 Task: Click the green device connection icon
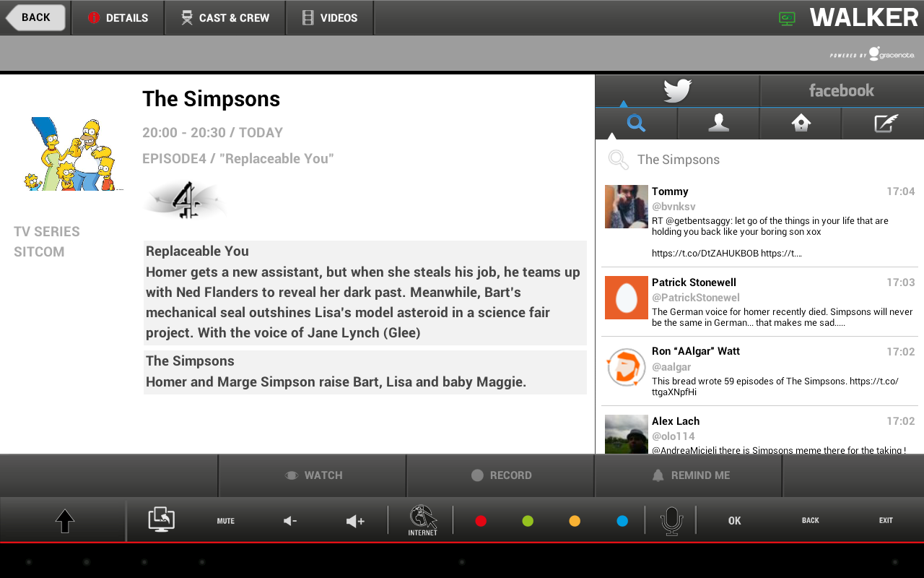click(x=787, y=18)
